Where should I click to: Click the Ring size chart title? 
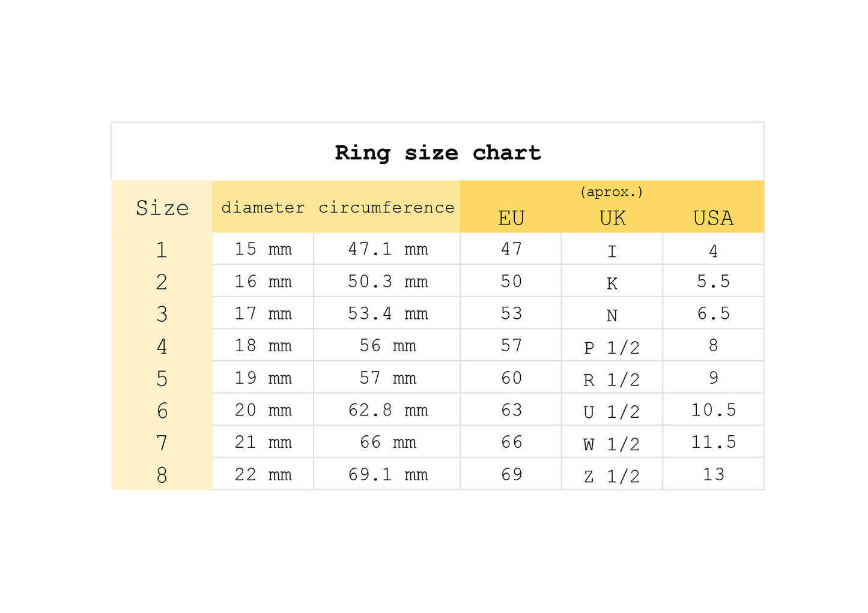(x=438, y=153)
